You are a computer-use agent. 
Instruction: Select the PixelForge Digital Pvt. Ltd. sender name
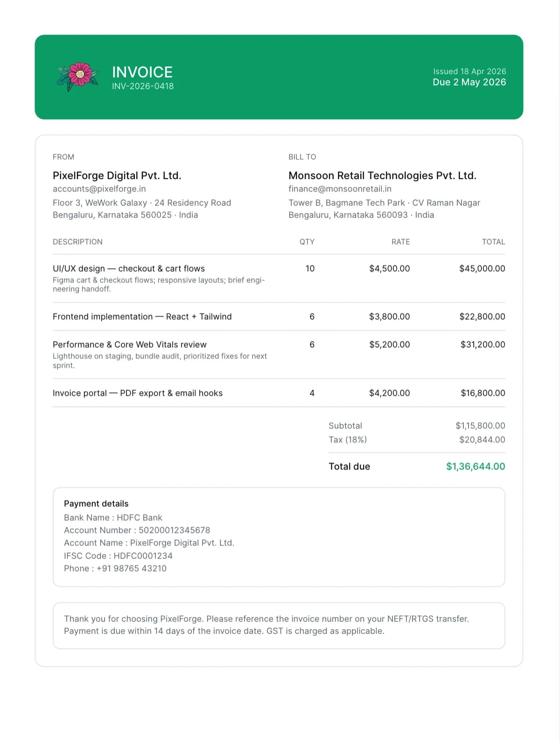pyautogui.click(x=117, y=175)
